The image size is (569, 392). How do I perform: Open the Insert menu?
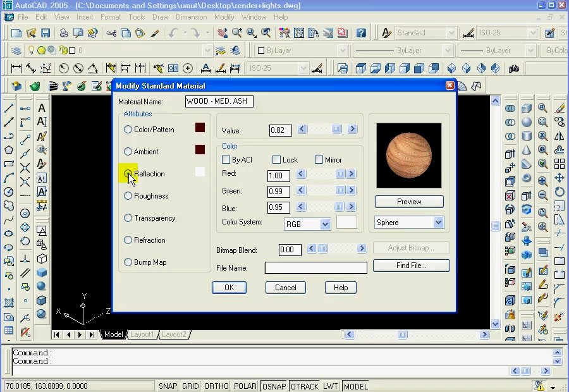point(85,17)
